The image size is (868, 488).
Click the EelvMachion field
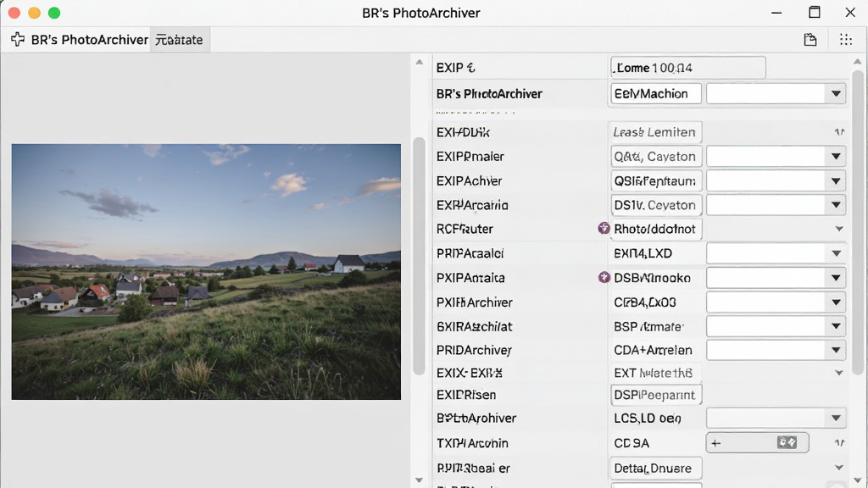point(656,93)
